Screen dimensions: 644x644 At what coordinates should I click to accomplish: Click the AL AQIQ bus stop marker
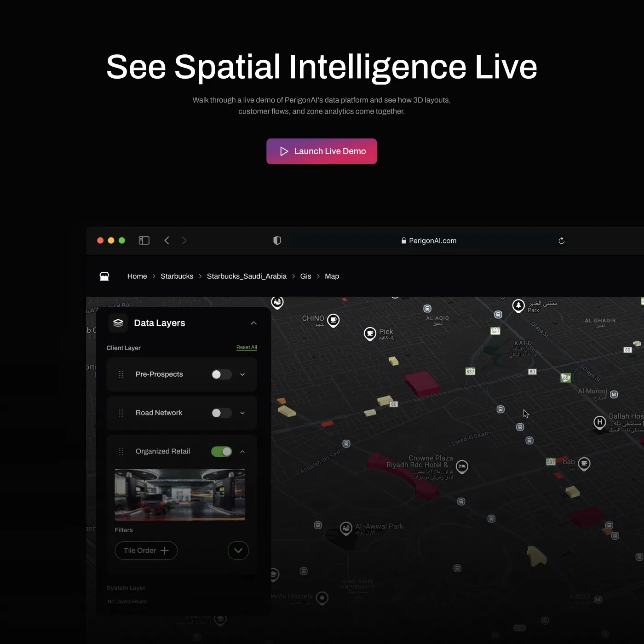point(427,308)
